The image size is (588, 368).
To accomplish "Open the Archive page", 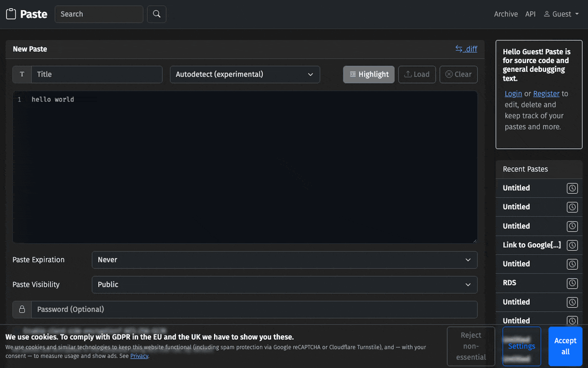I will click(506, 14).
